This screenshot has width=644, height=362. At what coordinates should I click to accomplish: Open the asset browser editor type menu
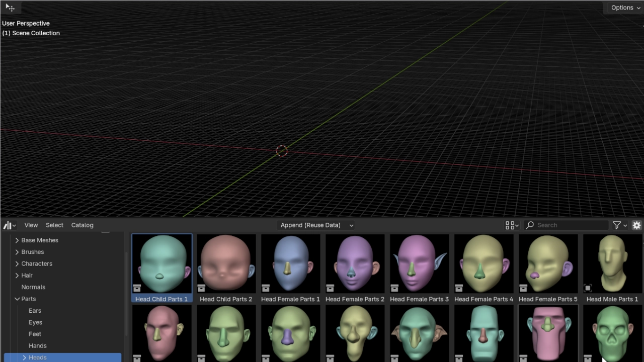(10, 225)
